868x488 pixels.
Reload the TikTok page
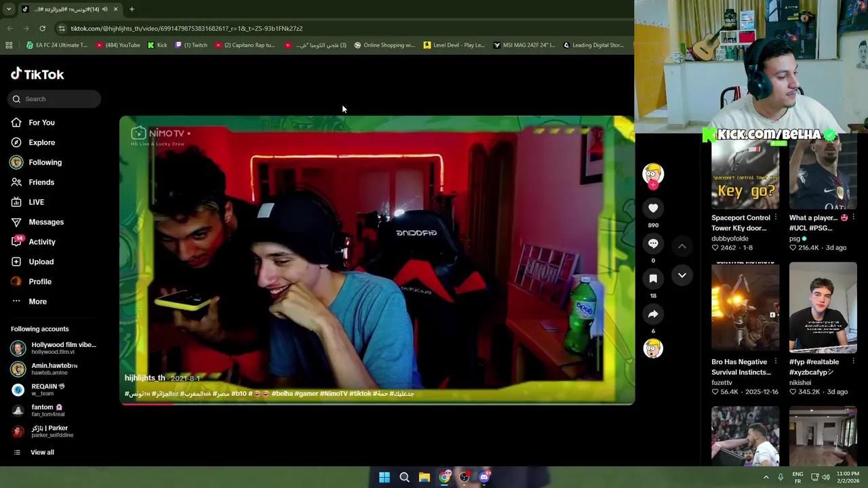point(42,28)
